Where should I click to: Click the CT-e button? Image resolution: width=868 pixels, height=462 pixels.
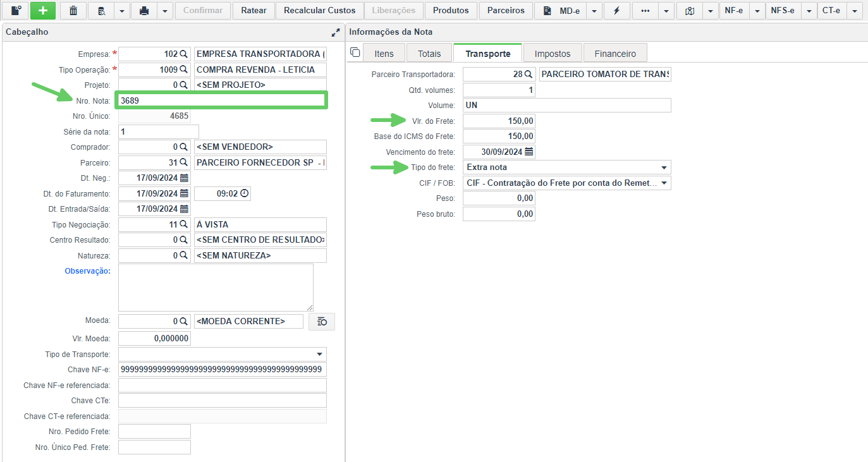[832, 11]
